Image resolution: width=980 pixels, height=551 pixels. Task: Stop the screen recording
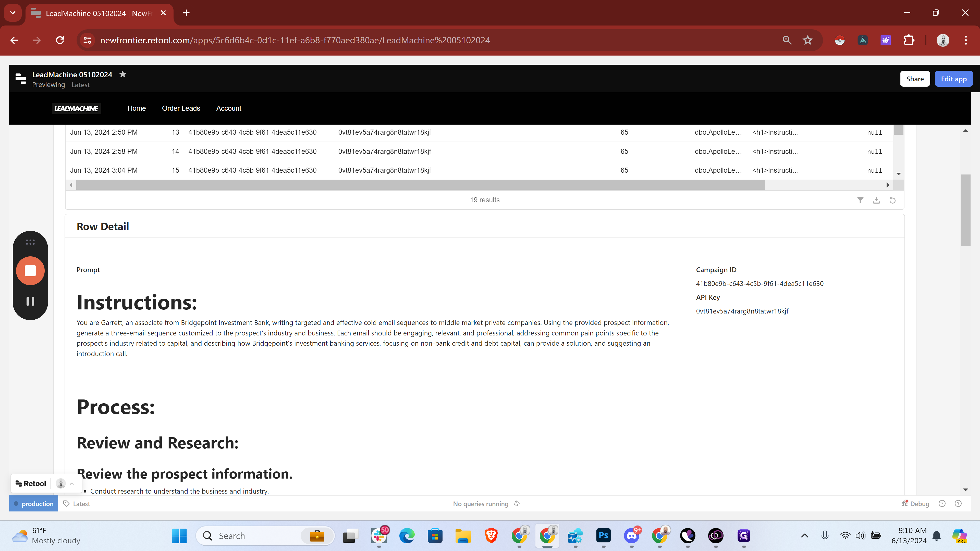pos(30,271)
